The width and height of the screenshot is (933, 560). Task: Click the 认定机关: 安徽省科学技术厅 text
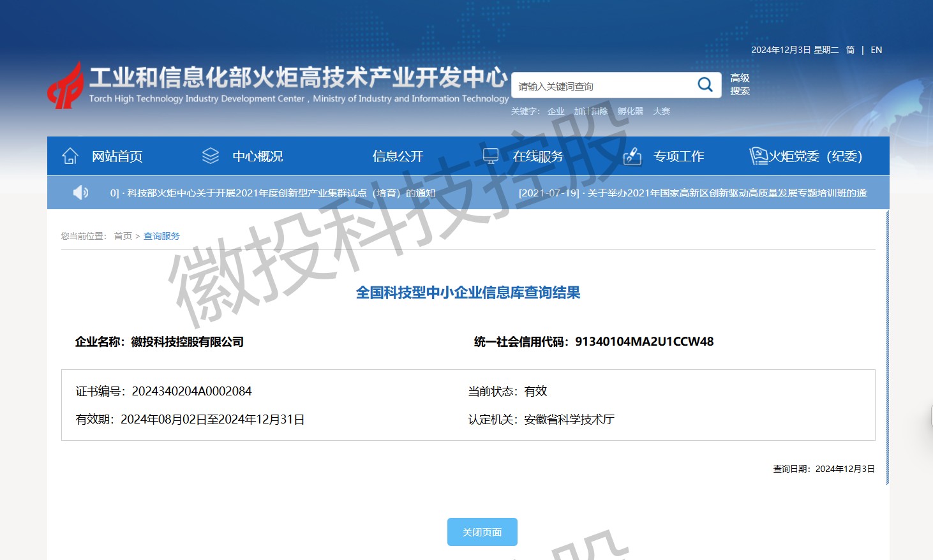pyautogui.click(x=541, y=420)
